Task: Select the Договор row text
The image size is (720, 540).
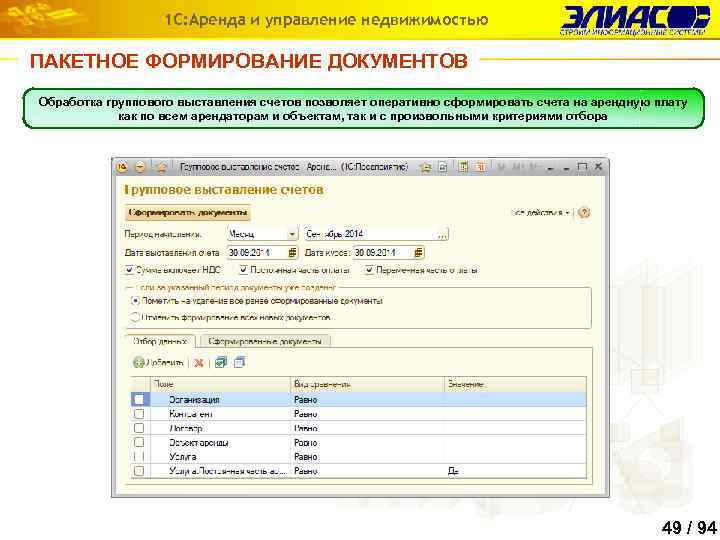Action: pos(186,428)
